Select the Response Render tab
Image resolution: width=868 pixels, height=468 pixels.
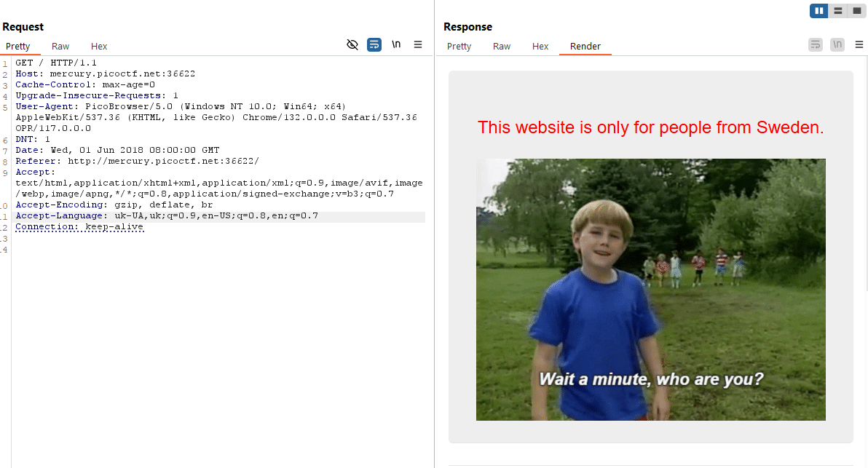[x=585, y=47]
